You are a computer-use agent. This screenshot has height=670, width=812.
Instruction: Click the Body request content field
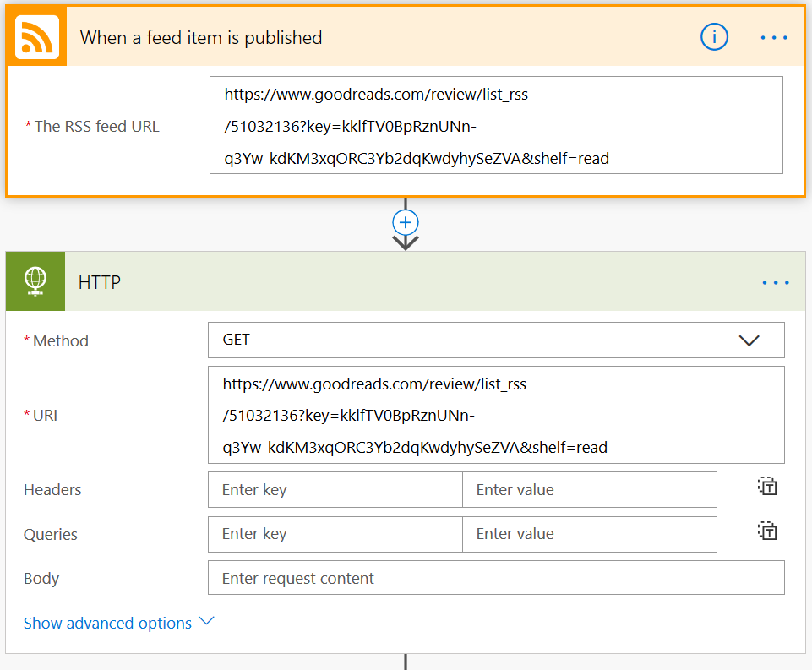pos(496,577)
